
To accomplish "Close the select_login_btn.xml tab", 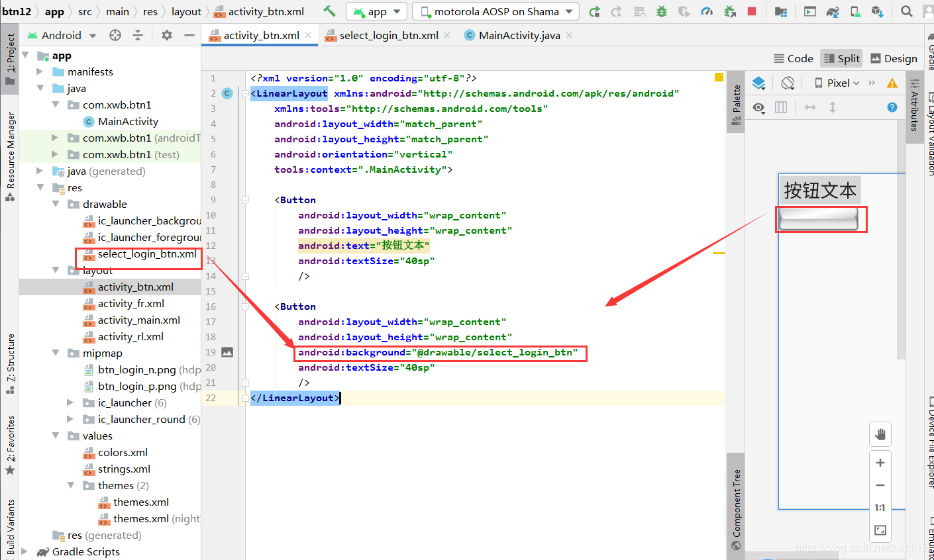I will coord(447,35).
